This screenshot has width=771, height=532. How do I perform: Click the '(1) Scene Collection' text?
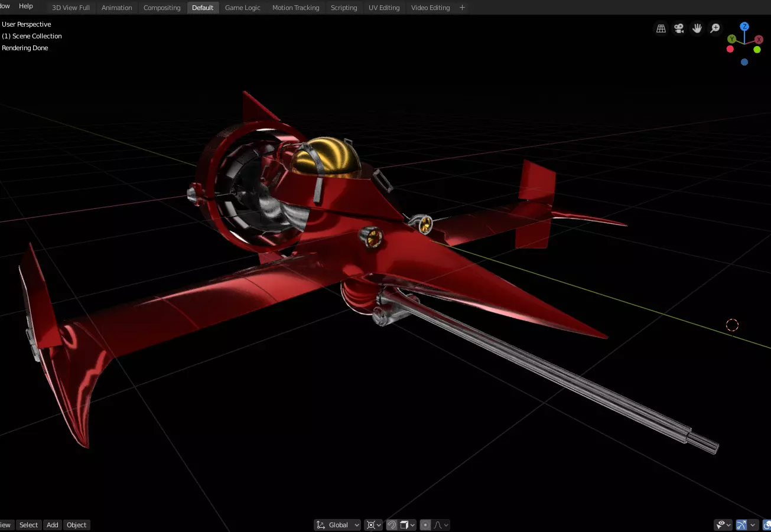pyautogui.click(x=32, y=36)
